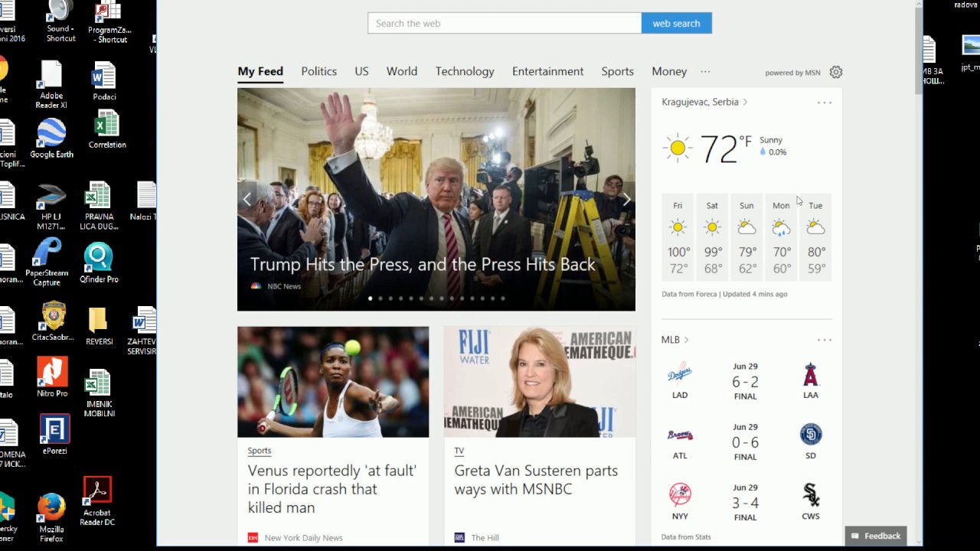Click the 6 - 2 FINAL score
The image size is (980, 551).
[x=745, y=382]
